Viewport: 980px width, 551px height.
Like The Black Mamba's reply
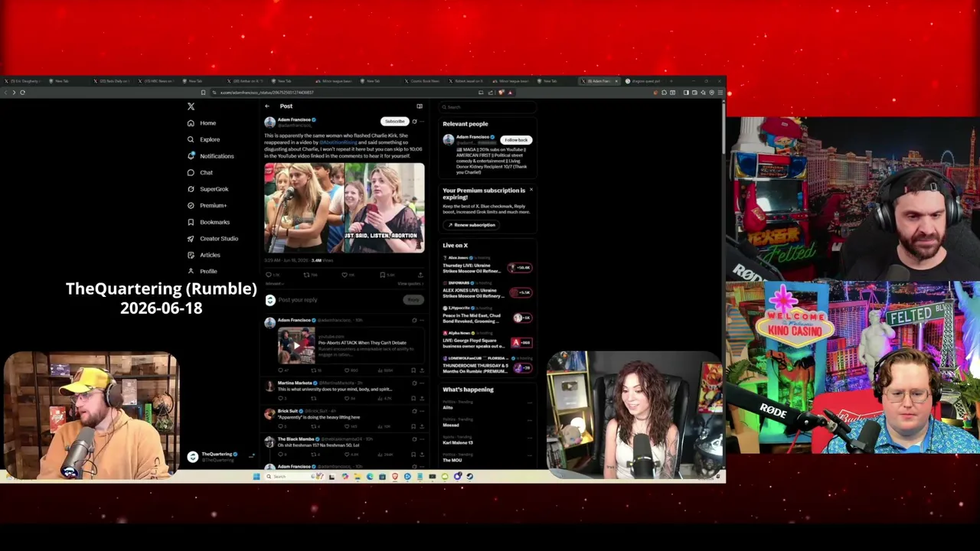coord(348,455)
